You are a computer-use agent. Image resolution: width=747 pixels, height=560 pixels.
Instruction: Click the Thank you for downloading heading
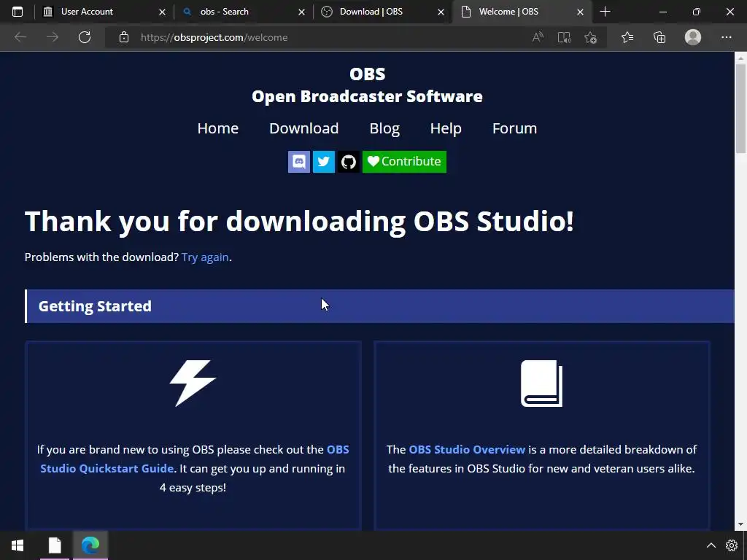299,222
